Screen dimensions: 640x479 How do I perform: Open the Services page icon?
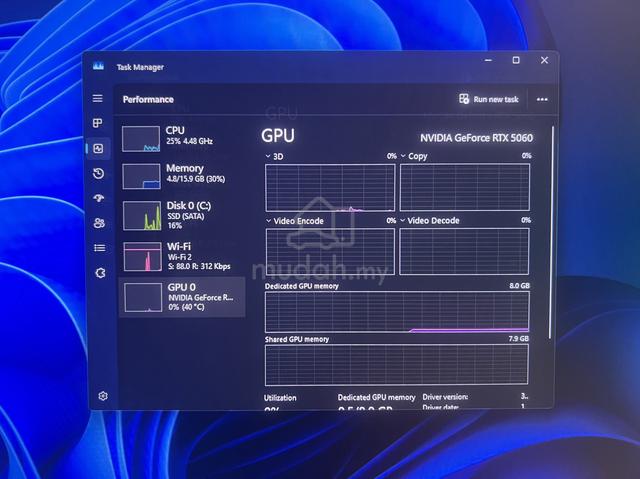coord(100,273)
